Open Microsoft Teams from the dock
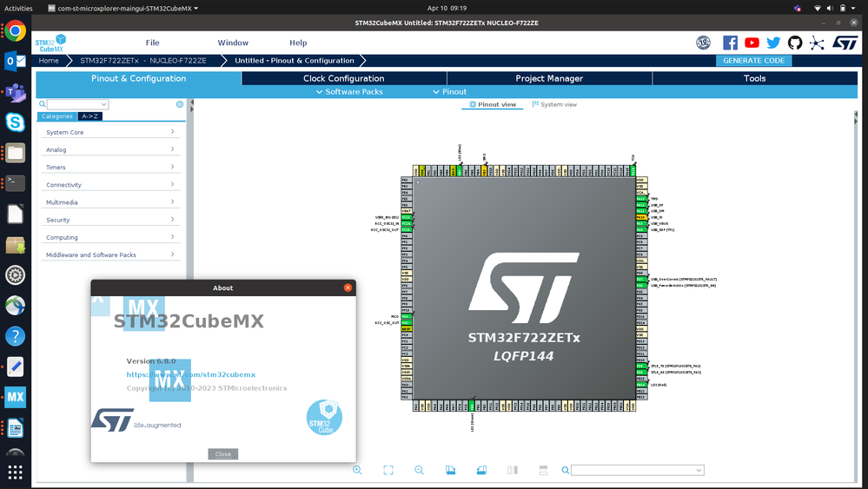Image resolution: width=868 pixels, height=489 pixels. (x=15, y=92)
